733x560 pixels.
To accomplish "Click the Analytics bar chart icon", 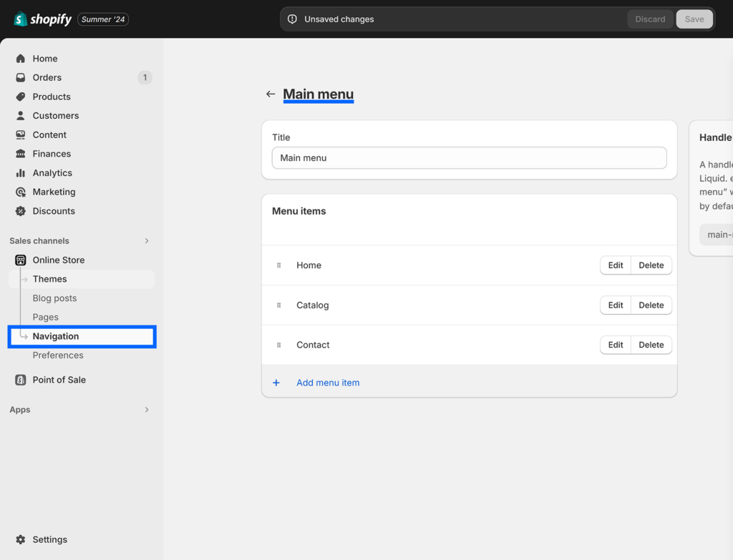I will pyautogui.click(x=21, y=173).
